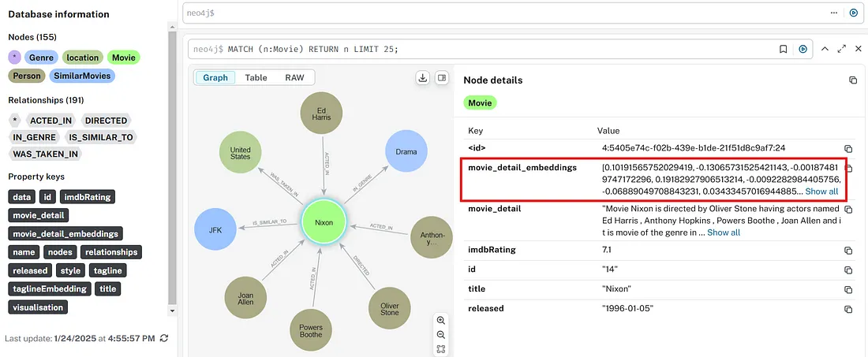Select the WAS_TAKEN_IN relationship type
Viewport: 868px width, 357px height.
click(x=46, y=154)
